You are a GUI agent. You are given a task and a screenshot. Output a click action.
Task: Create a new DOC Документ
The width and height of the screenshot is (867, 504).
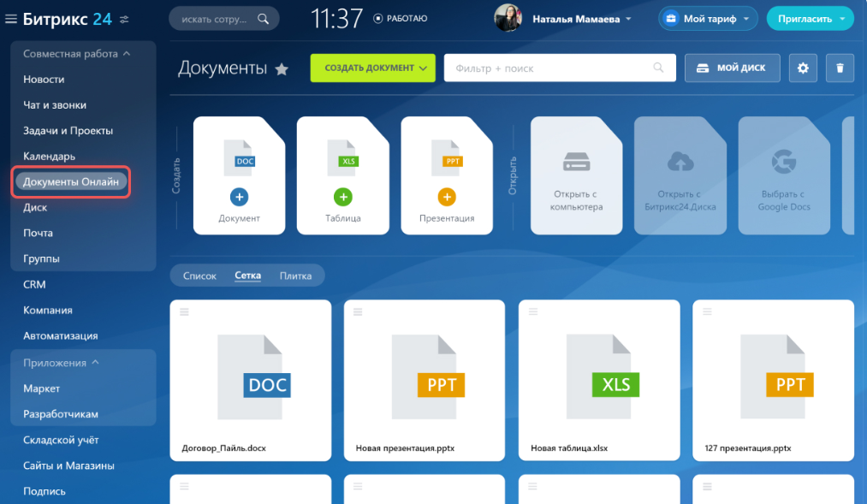(240, 175)
